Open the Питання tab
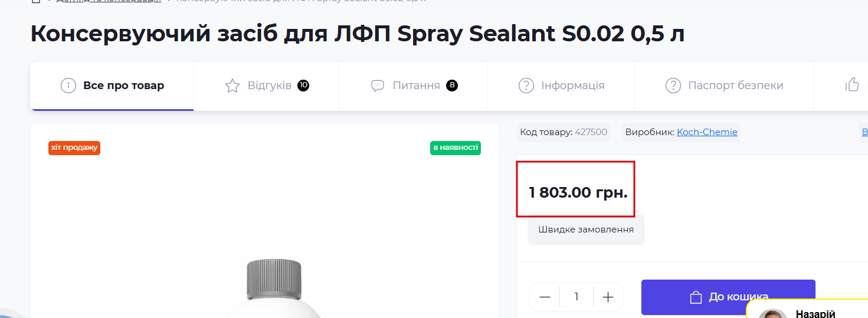This screenshot has height=318, width=868. pyautogui.click(x=416, y=86)
